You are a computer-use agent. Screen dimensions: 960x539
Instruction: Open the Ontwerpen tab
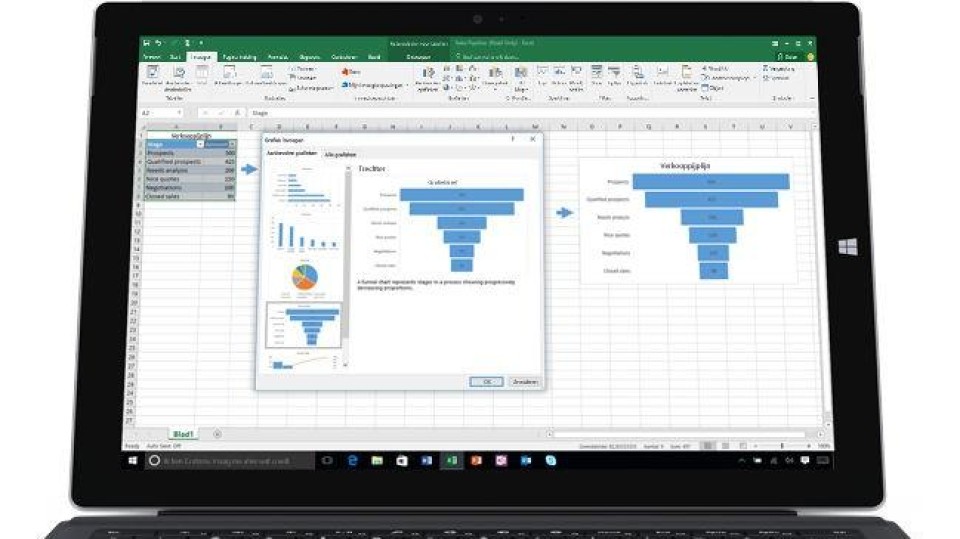(x=419, y=57)
